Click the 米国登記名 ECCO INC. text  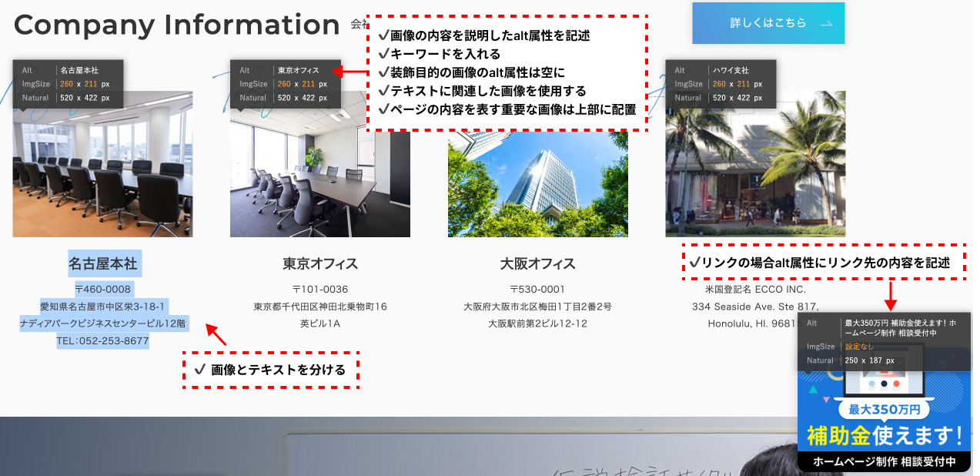754,290
